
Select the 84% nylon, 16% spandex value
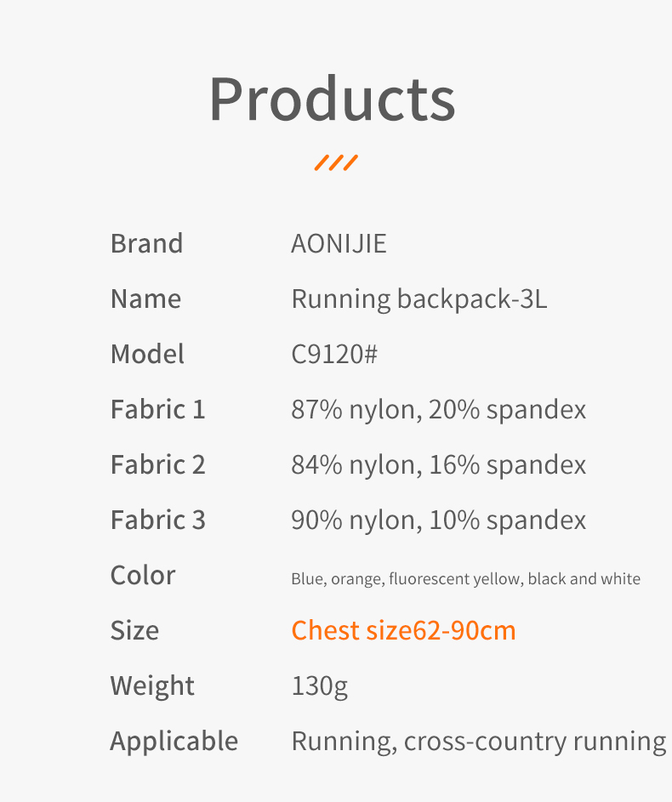(x=438, y=465)
